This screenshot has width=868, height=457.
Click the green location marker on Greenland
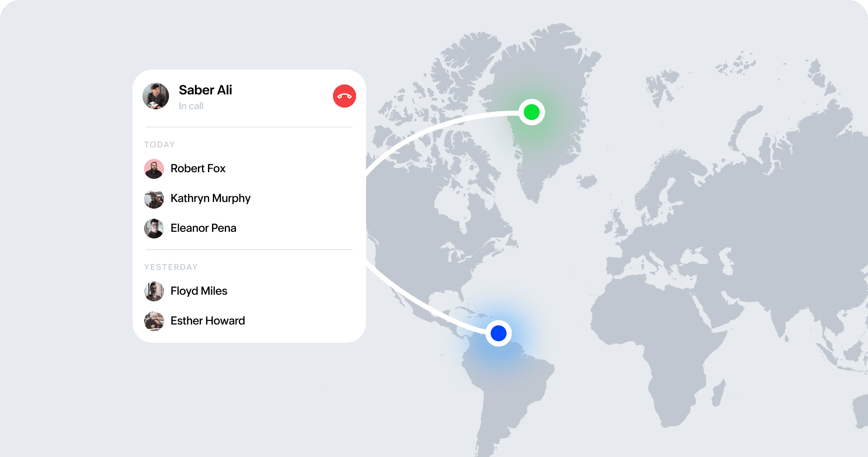click(x=532, y=112)
